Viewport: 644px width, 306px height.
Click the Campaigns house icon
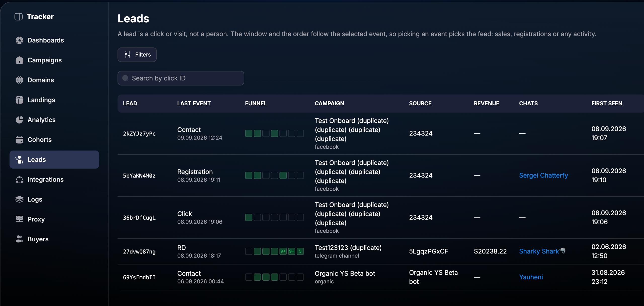[x=19, y=60]
